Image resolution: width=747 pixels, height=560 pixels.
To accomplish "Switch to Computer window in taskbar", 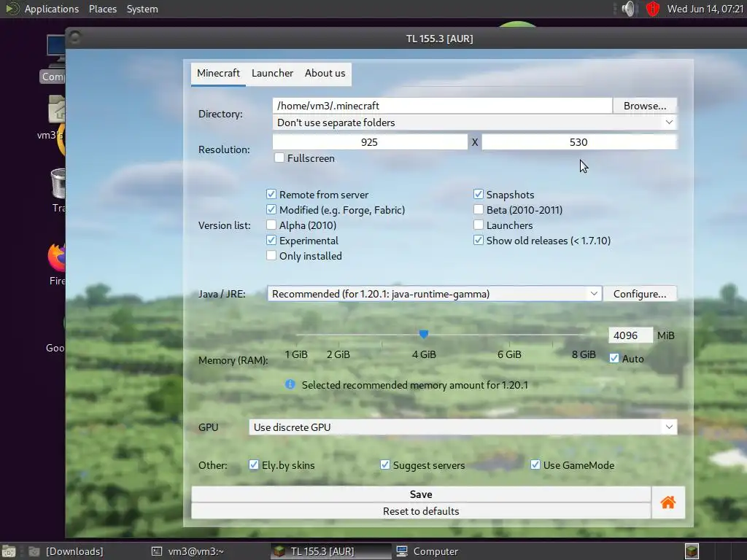I will [x=427, y=551].
